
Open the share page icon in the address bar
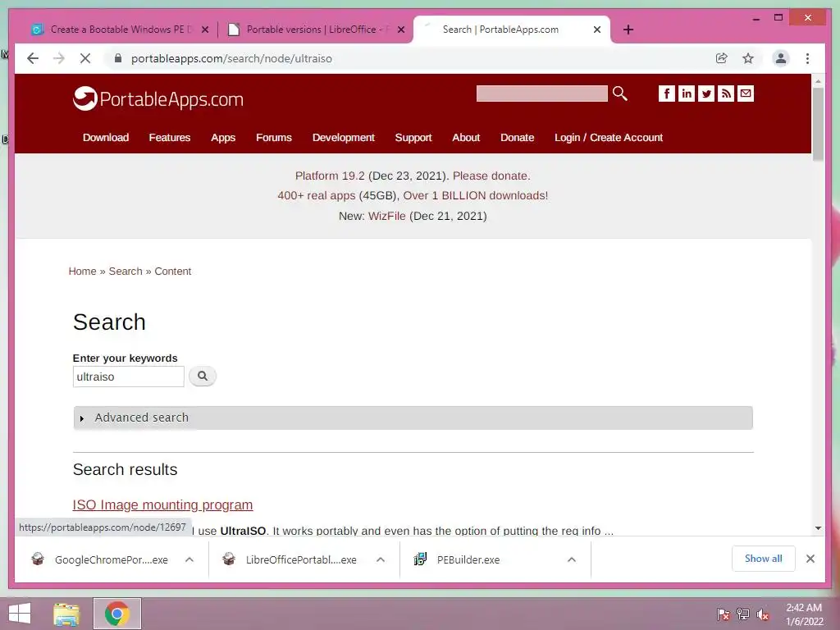click(x=722, y=58)
